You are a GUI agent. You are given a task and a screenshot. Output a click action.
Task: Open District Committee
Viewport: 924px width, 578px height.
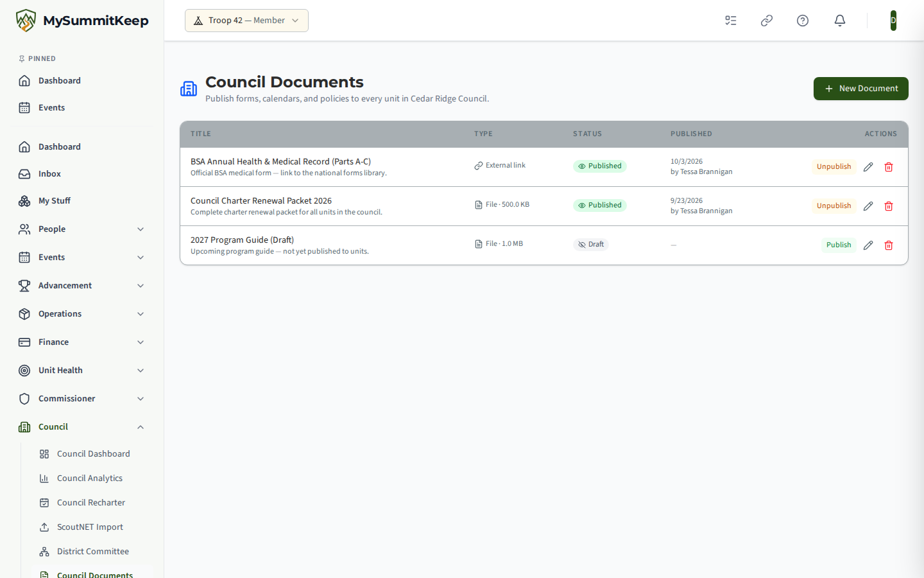tap(92, 552)
